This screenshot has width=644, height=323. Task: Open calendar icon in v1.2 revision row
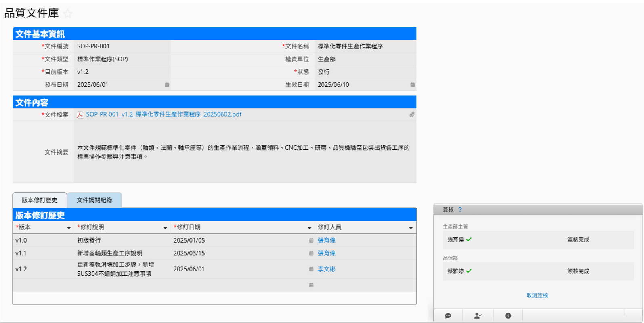click(311, 269)
